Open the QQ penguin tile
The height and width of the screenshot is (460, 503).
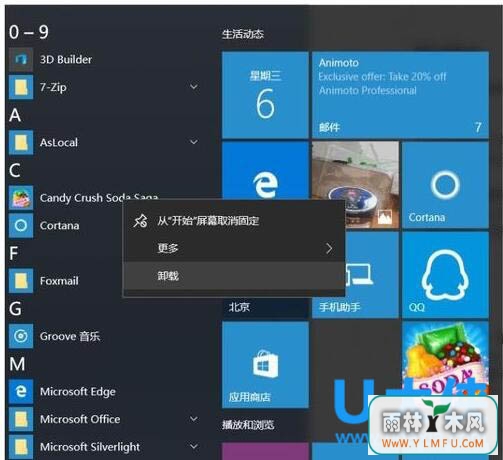445,275
